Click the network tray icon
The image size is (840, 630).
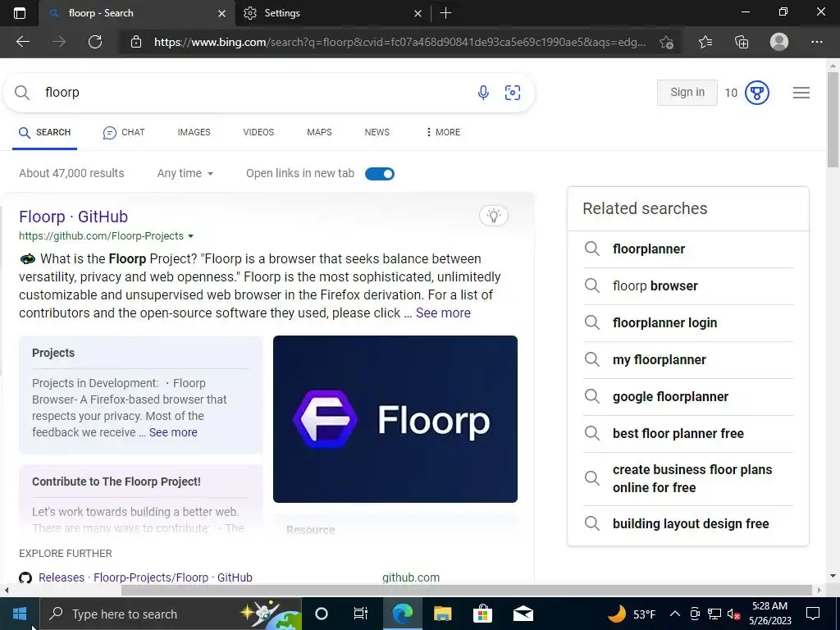click(714, 614)
